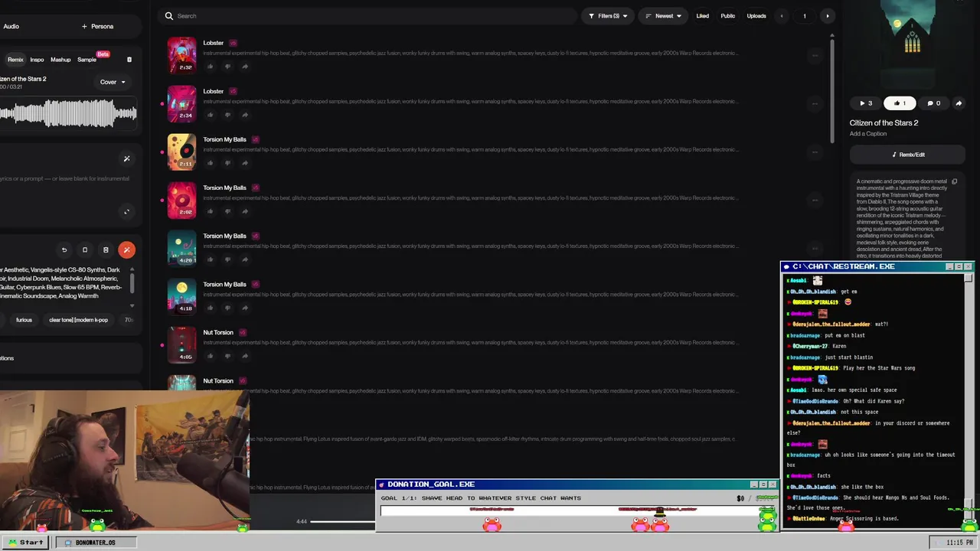Share the Torsion My Balls 2:11 track
The image size is (980, 551).
coord(245,163)
